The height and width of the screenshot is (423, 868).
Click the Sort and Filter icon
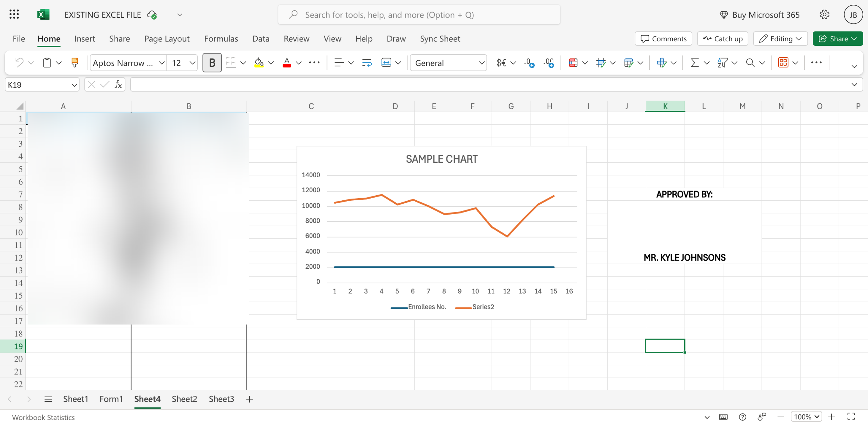(x=722, y=63)
